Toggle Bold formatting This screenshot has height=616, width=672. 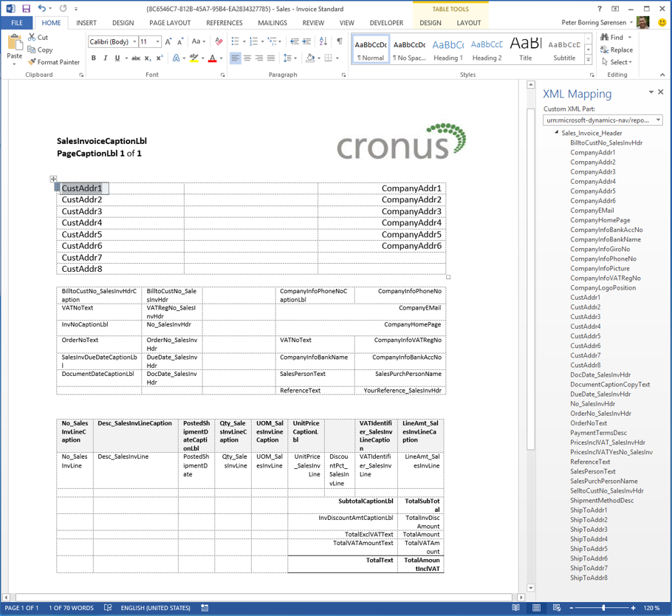coord(94,58)
